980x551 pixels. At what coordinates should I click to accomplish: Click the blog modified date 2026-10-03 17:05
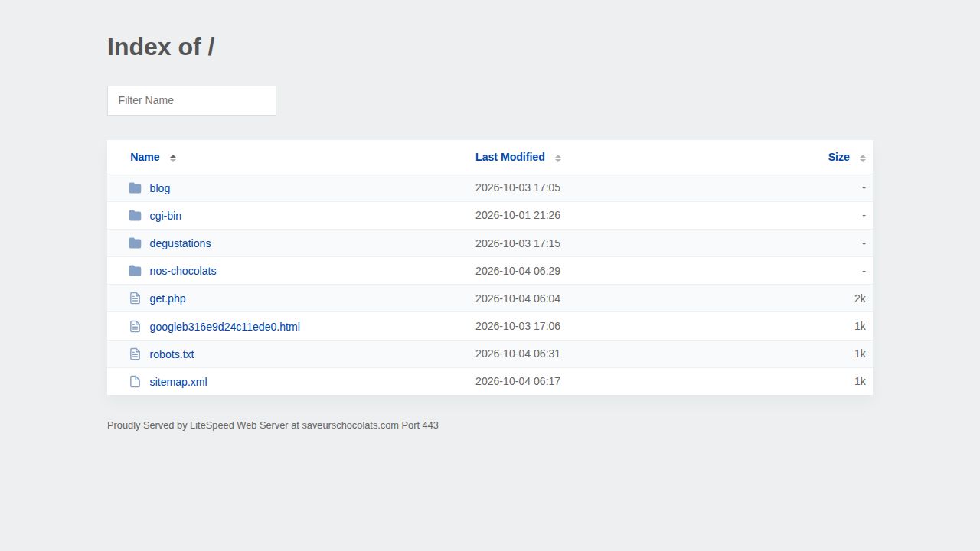(518, 187)
